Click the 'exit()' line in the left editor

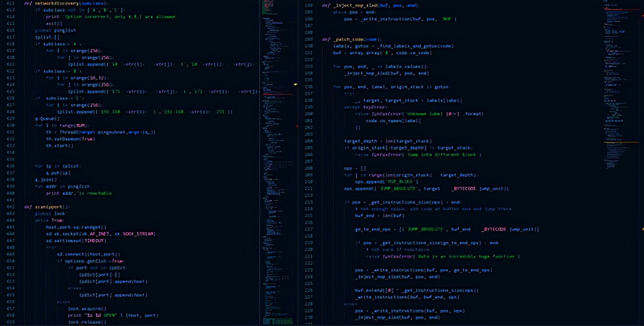(54, 24)
